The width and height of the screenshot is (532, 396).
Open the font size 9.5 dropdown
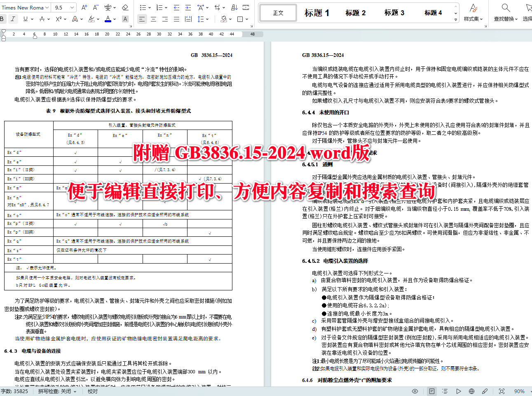point(64,7)
